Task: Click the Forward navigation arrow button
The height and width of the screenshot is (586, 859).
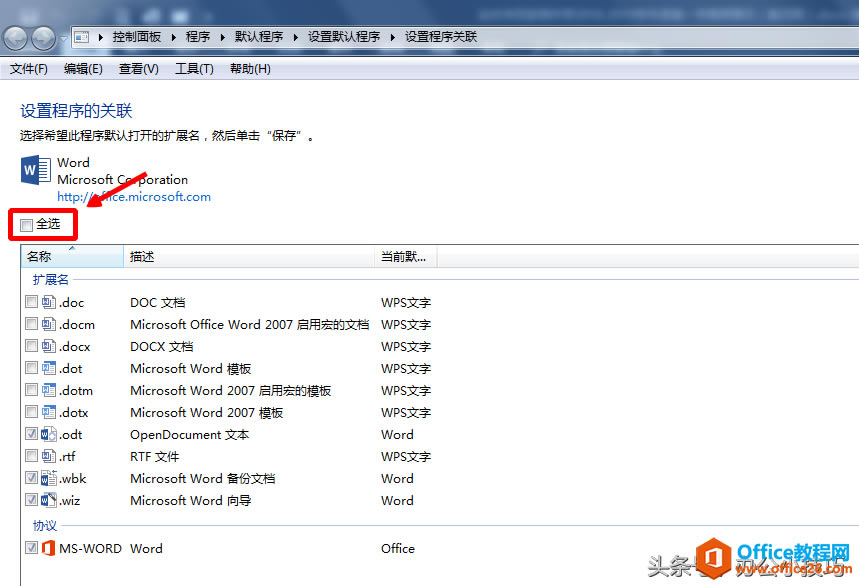Action: [43, 38]
